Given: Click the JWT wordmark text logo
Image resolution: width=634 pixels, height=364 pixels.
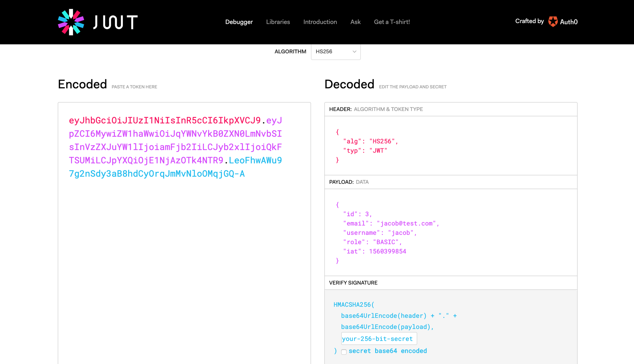Looking at the screenshot, I should 115,22.
